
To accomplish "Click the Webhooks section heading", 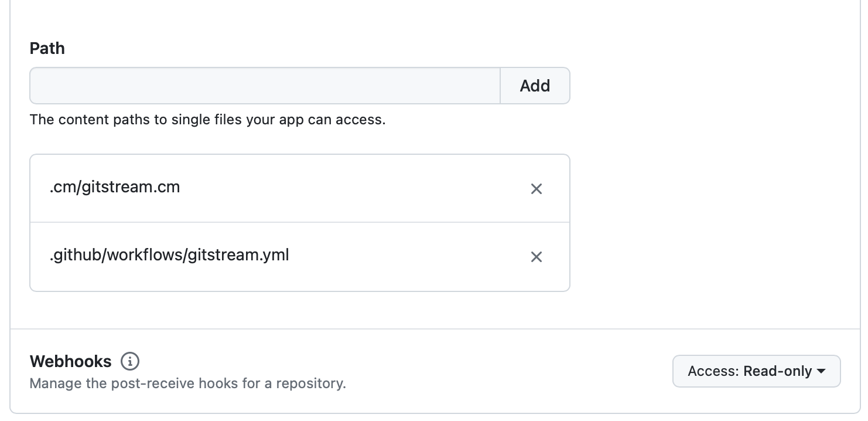I will point(70,361).
